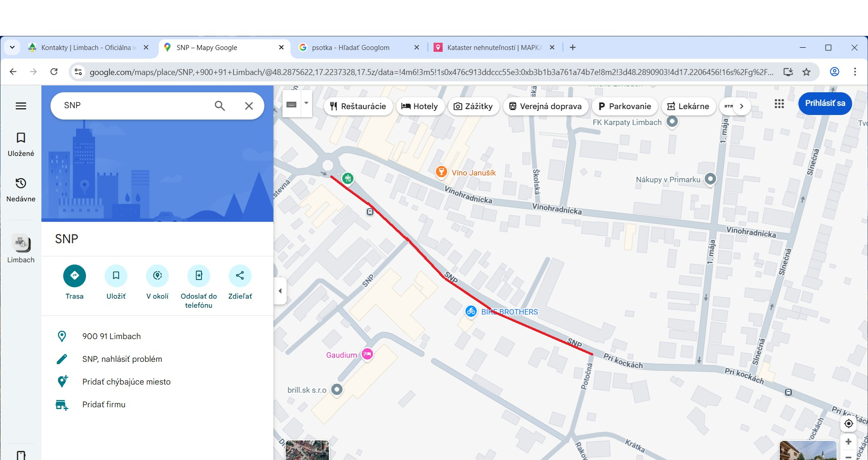Share SNP via Zdieľať
The height and width of the screenshot is (460, 868).
[x=240, y=276]
